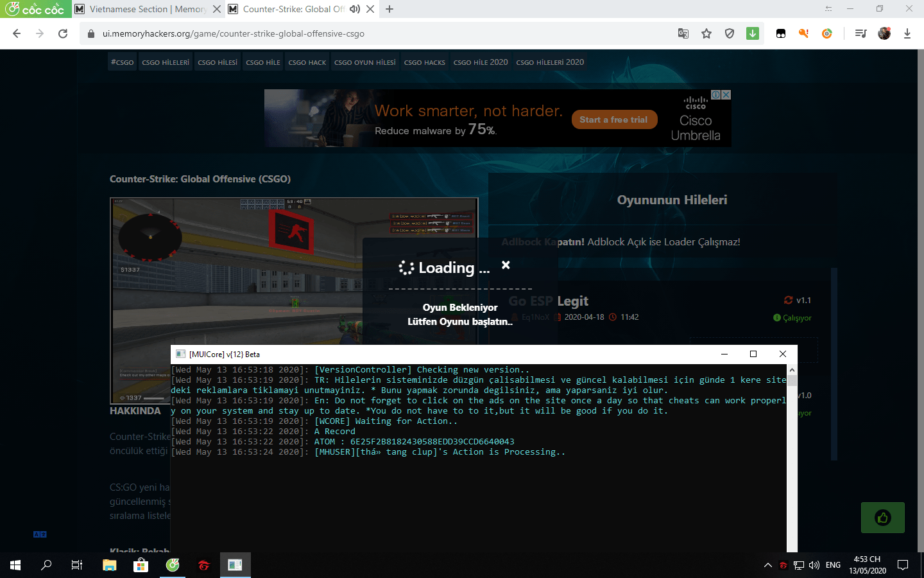Image resolution: width=924 pixels, height=578 pixels.
Task: Close the Cisco Umbrella advertisement
Action: (x=726, y=94)
